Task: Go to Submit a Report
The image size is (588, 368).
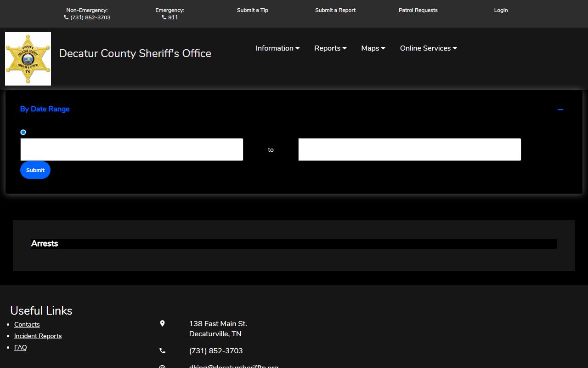Action: click(335, 10)
